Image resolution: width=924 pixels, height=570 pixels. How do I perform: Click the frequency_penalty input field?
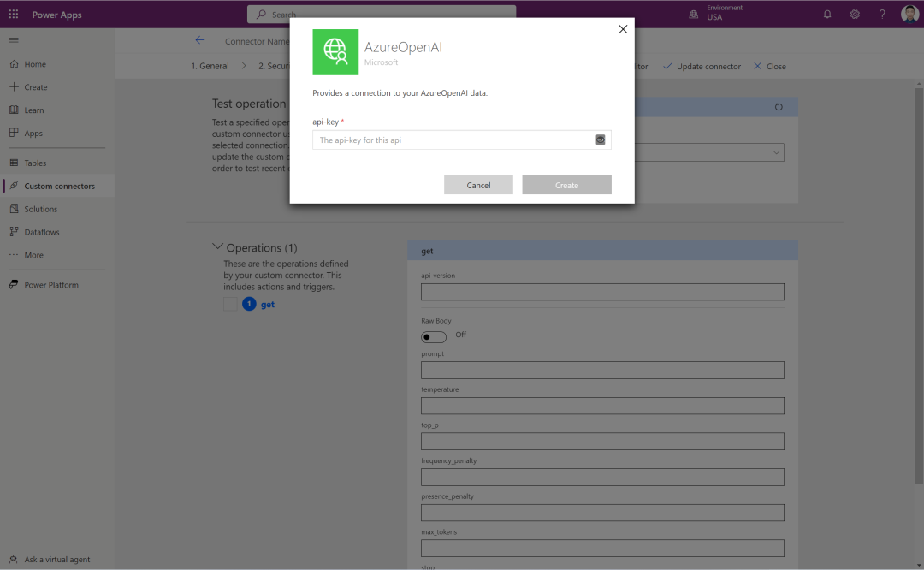point(602,477)
